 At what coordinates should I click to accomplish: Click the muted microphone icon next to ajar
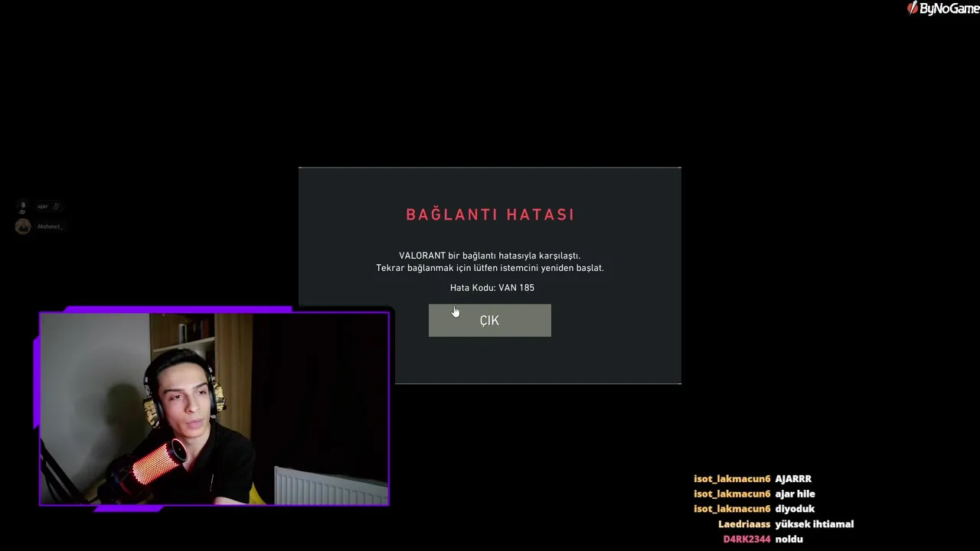click(x=56, y=207)
